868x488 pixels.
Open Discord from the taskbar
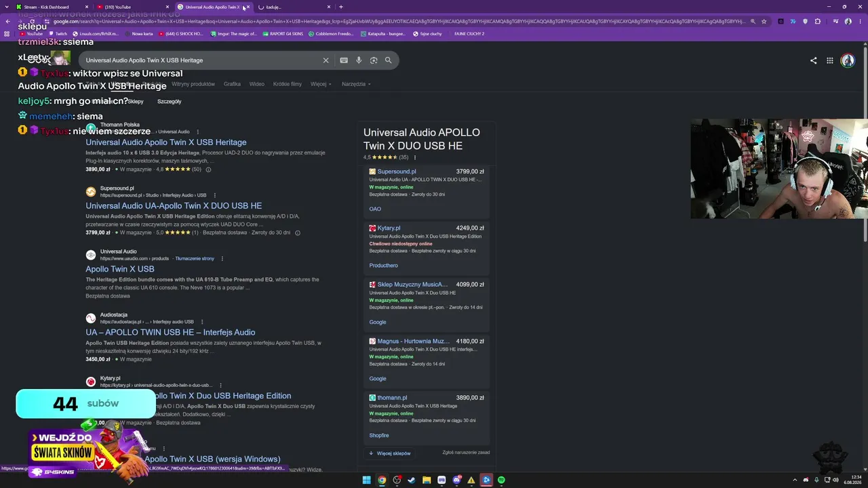[456, 480]
